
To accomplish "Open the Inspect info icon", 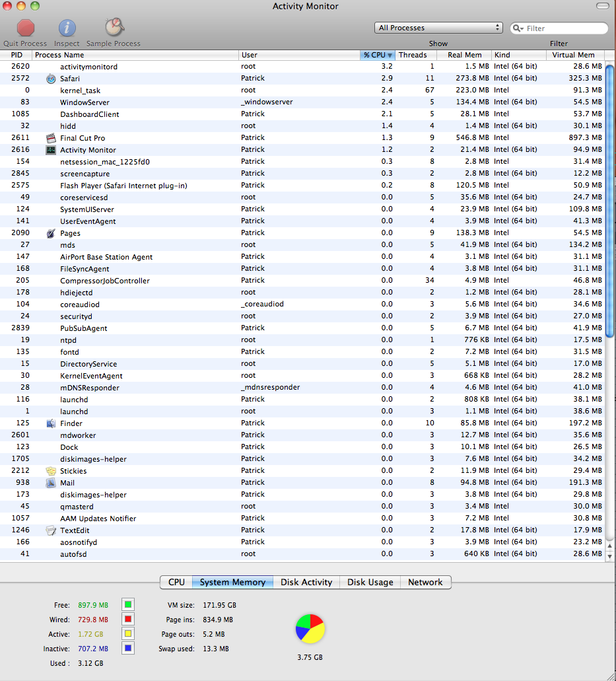I will (67, 28).
